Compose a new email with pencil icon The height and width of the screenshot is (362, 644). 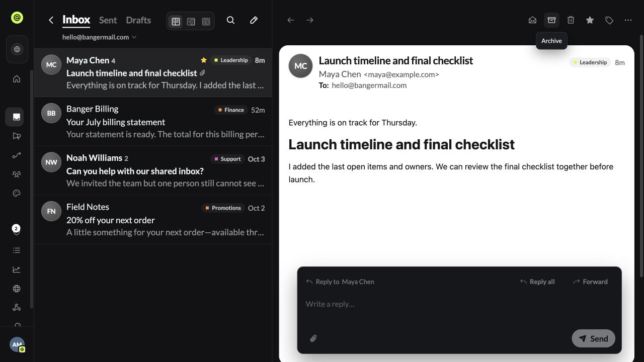(x=254, y=20)
